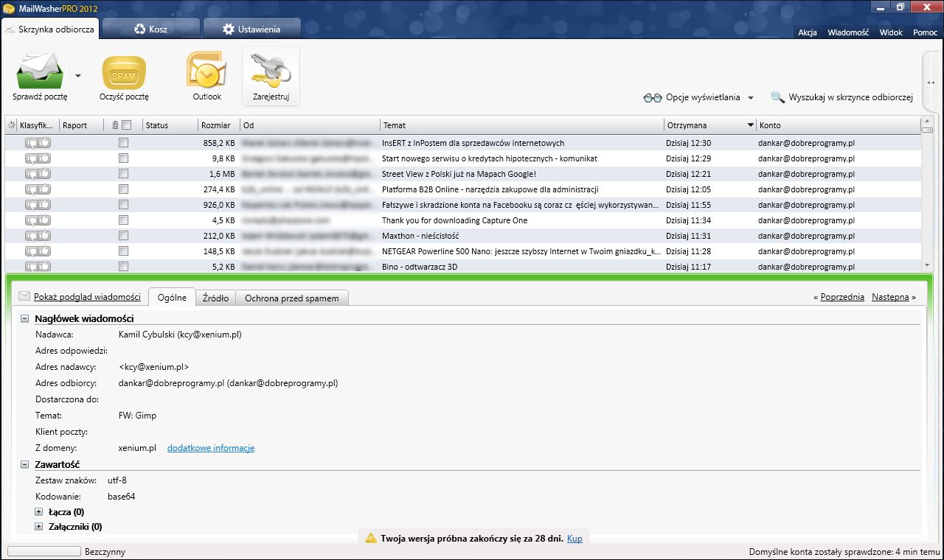Check the delete box for 'Platforma B2B Online' email
Screen dimensions: 944x560
tap(123, 189)
